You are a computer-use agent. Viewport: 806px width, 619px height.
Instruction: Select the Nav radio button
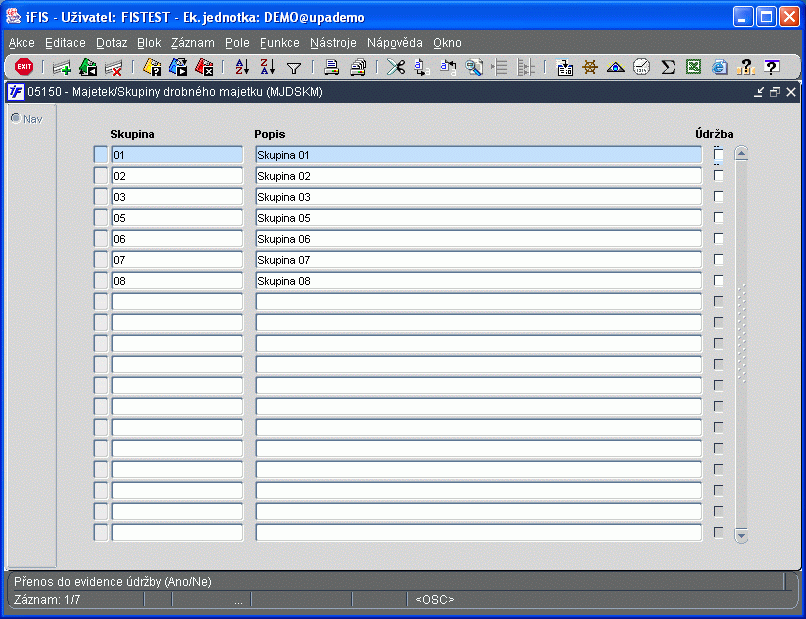[16, 118]
